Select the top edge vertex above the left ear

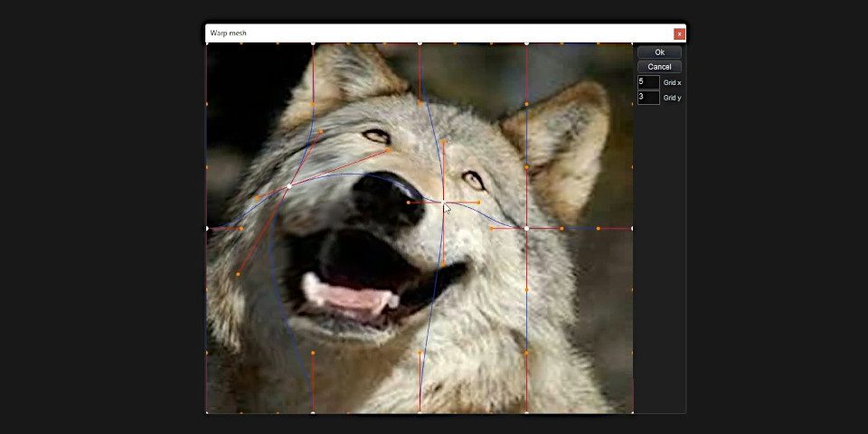313,42
